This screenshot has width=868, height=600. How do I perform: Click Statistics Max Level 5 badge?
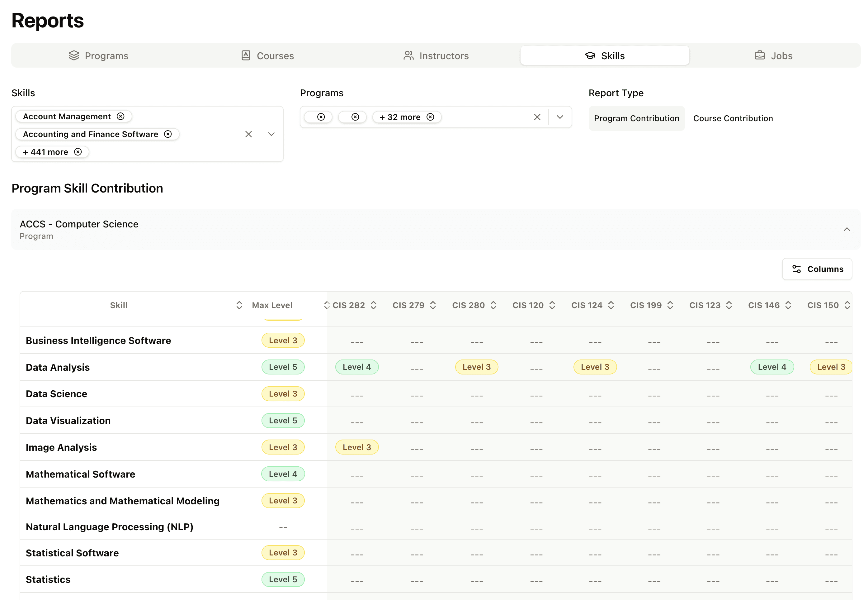click(283, 579)
